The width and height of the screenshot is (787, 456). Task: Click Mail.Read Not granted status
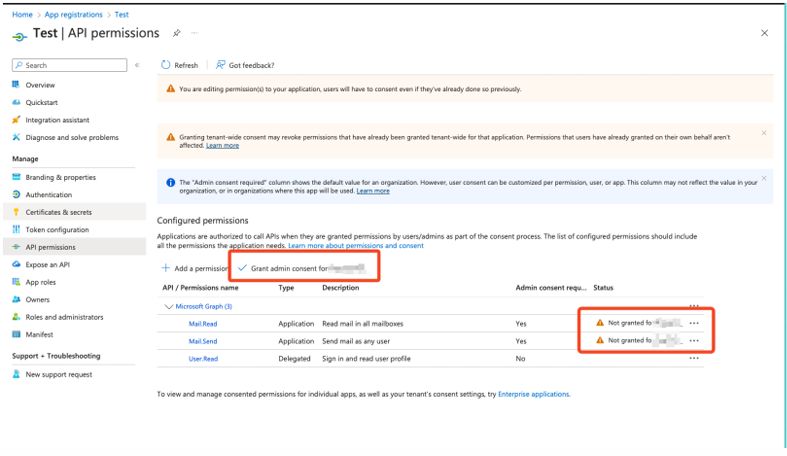click(x=639, y=323)
